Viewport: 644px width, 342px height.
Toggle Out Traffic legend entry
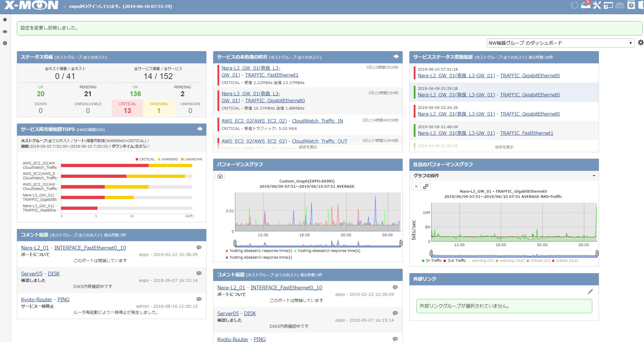(x=455, y=261)
